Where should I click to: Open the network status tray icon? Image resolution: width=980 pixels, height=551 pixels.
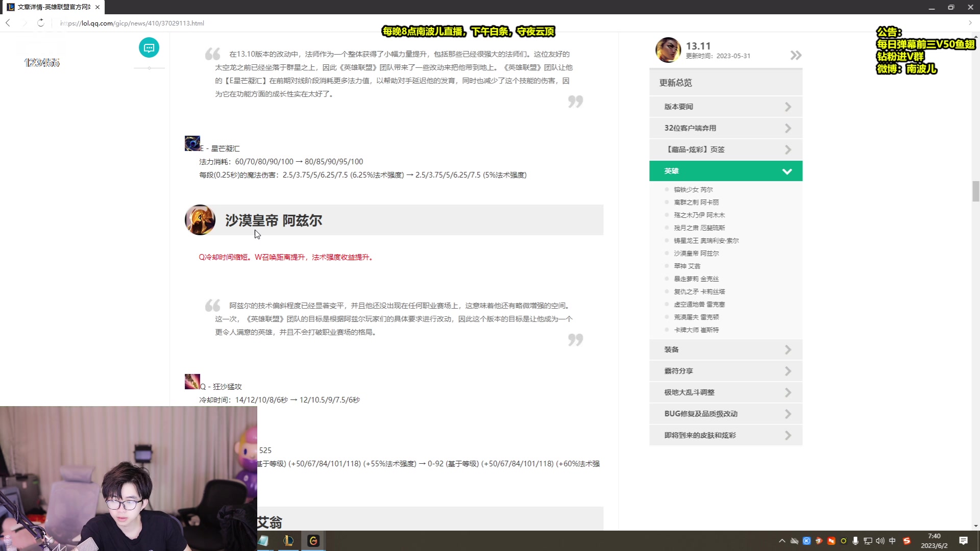point(868,541)
